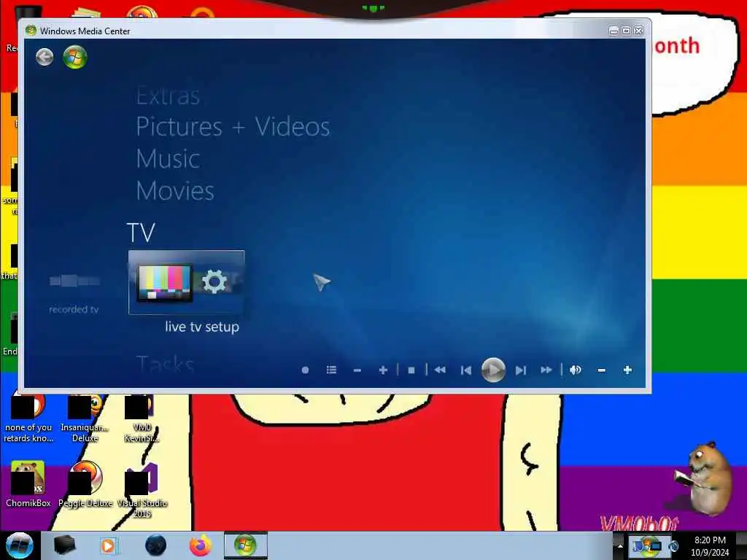
Task: Select the Tasks menu category
Action: tap(165, 365)
